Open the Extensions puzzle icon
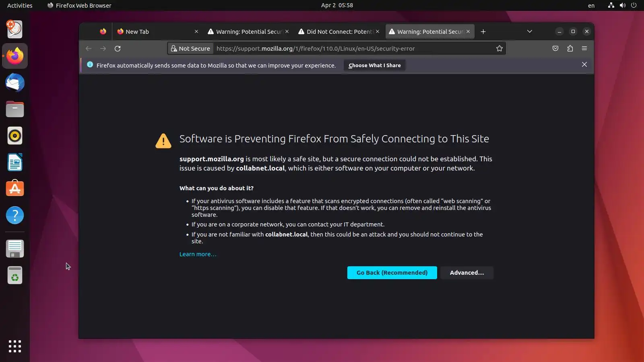This screenshot has width=644, height=362. pyautogui.click(x=570, y=48)
